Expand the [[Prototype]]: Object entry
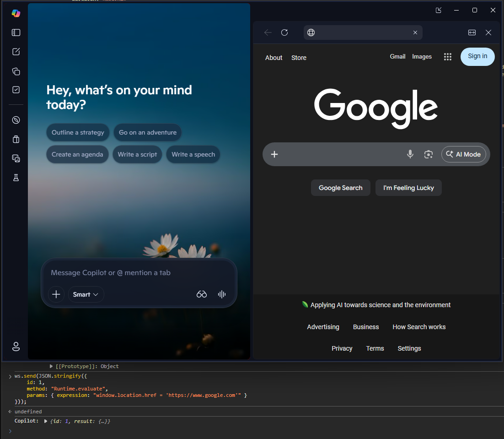This screenshot has width=504, height=439. (51, 366)
